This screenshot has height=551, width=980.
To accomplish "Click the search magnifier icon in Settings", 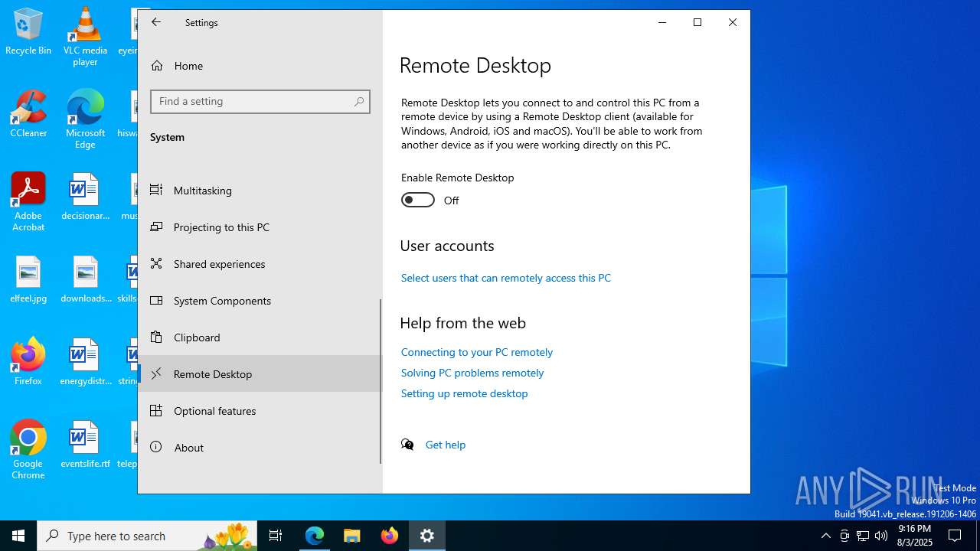I will pyautogui.click(x=358, y=102).
